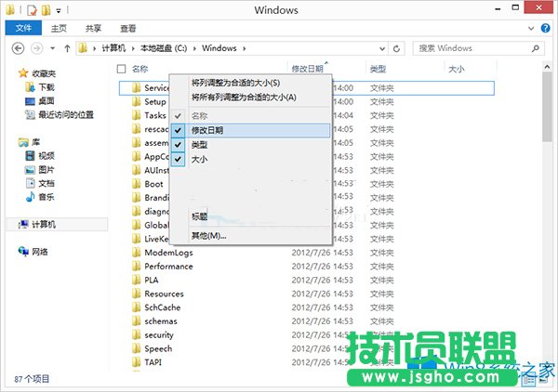Click the folder icon in address bar
558x392 pixels.
pos(83,48)
